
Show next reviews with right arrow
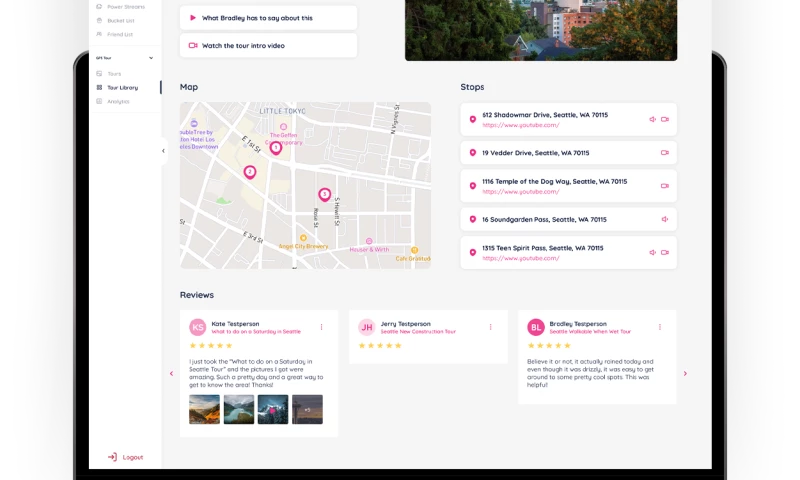point(685,373)
